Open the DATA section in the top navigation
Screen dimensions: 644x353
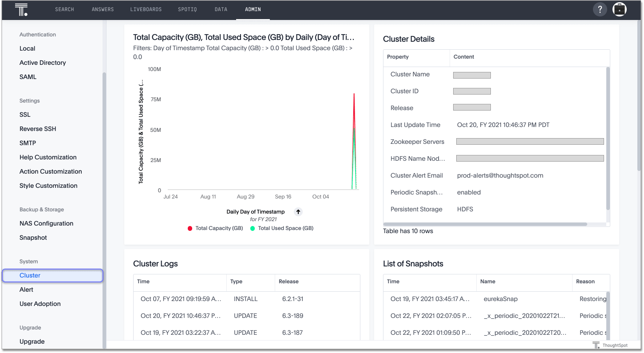coord(221,9)
